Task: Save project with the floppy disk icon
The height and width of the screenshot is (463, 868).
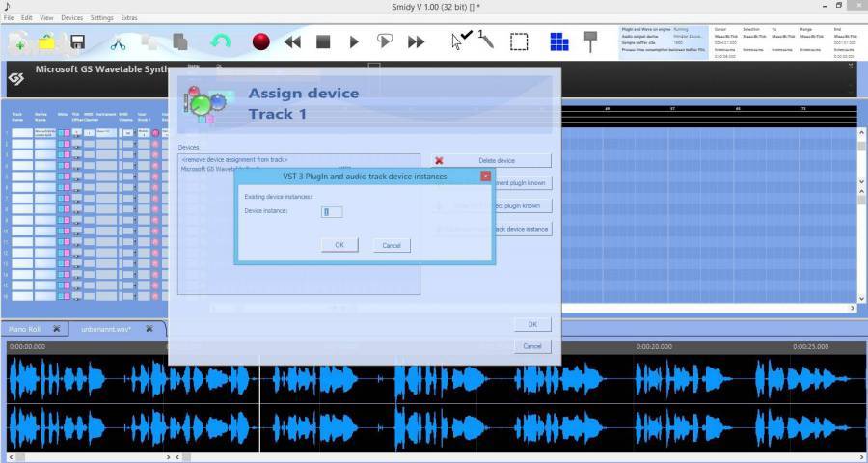Action: coord(77,41)
